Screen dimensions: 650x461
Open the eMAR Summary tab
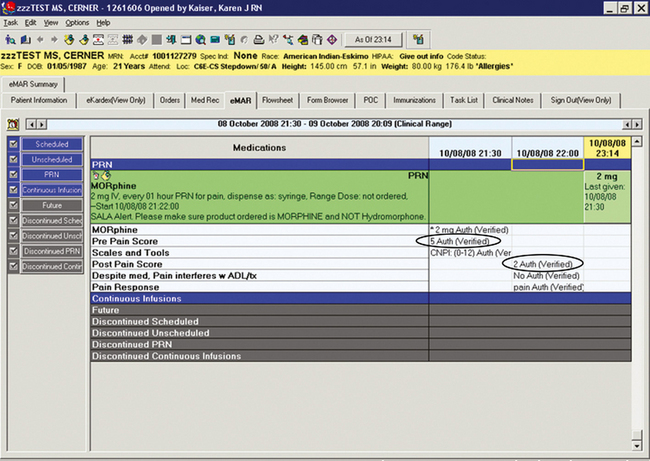[33, 84]
